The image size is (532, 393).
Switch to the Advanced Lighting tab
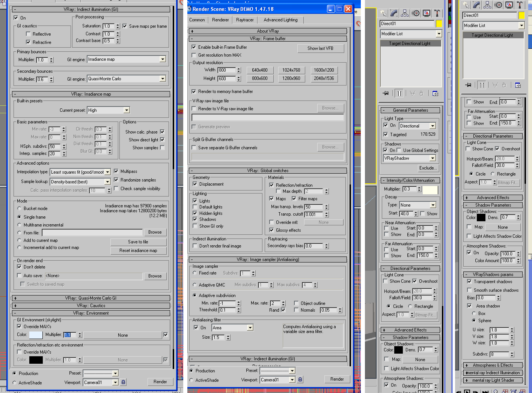click(x=280, y=20)
